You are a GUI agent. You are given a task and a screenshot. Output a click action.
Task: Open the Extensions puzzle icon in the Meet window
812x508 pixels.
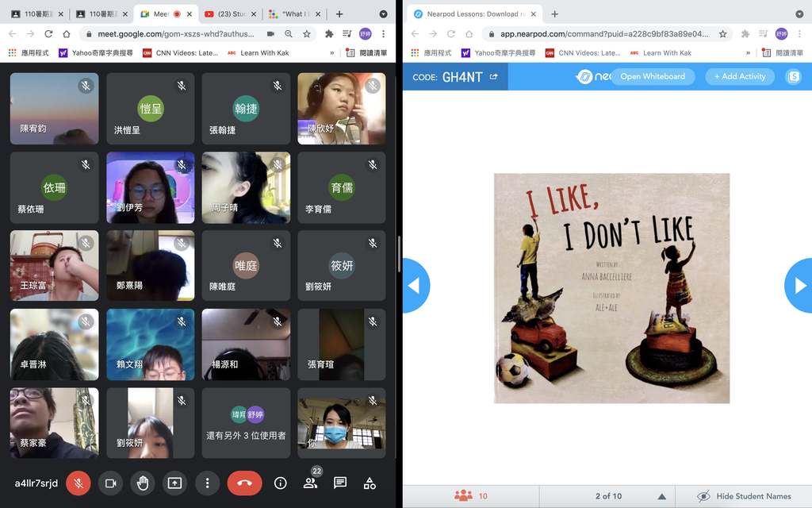[x=329, y=33]
